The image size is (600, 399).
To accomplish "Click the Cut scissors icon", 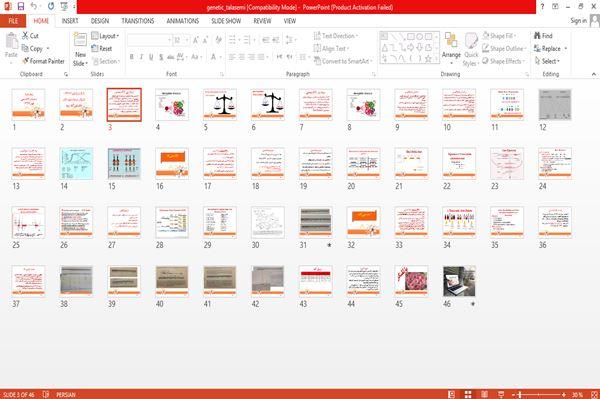I will click(x=25, y=36).
